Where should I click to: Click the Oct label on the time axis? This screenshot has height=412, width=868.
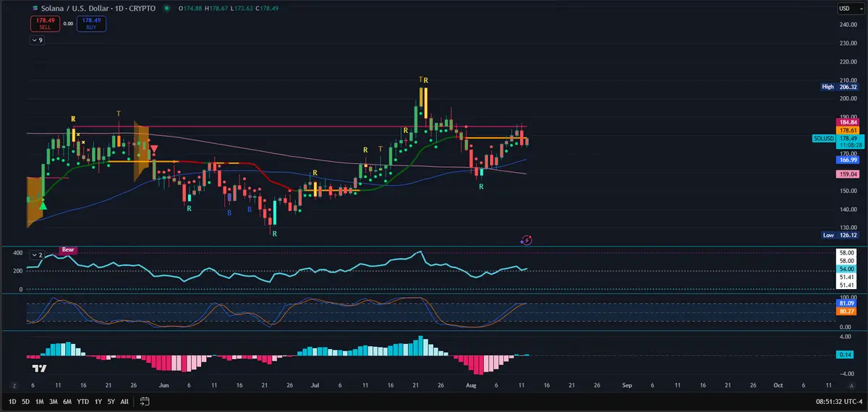click(778, 386)
